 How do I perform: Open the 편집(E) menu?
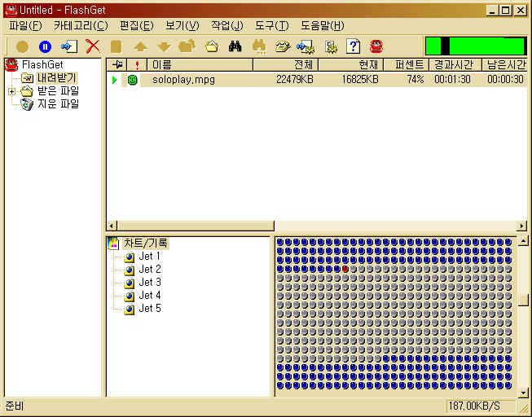(x=136, y=25)
